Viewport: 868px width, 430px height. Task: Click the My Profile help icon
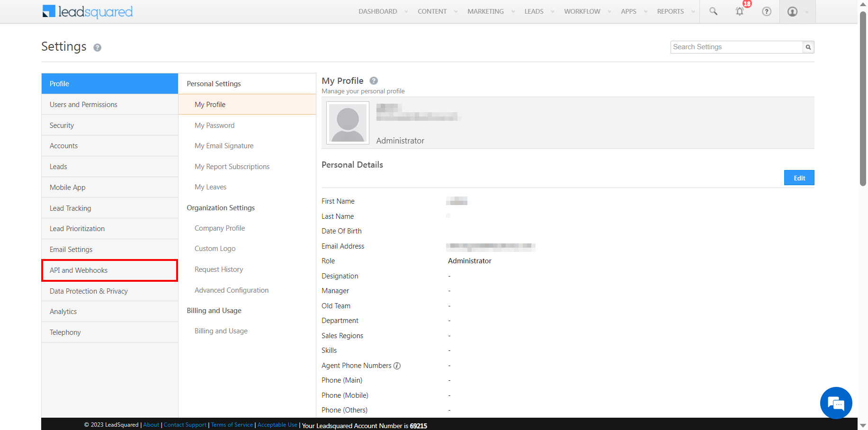[374, 81]
